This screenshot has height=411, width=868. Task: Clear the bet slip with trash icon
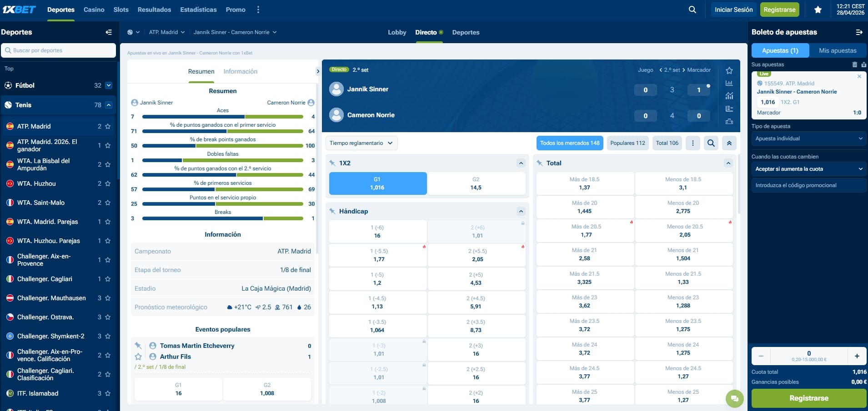pos(854,64)
